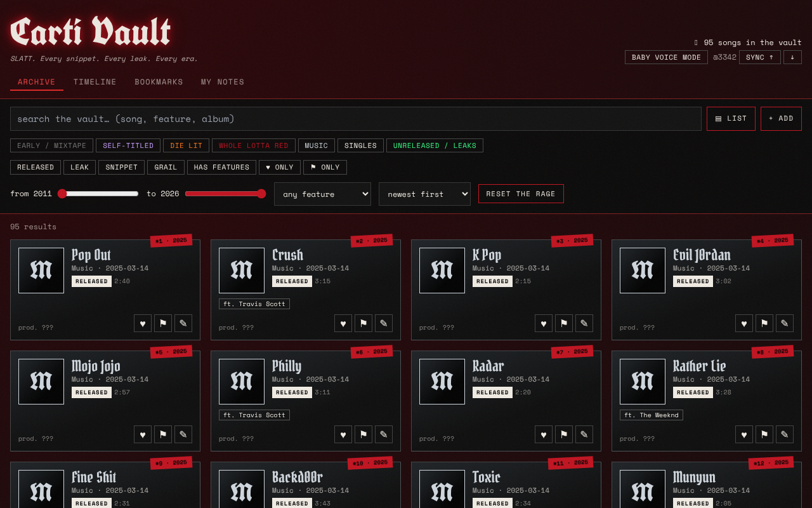Edit note for K Pop
Screen dimensions: 812x508
(584, 323)
